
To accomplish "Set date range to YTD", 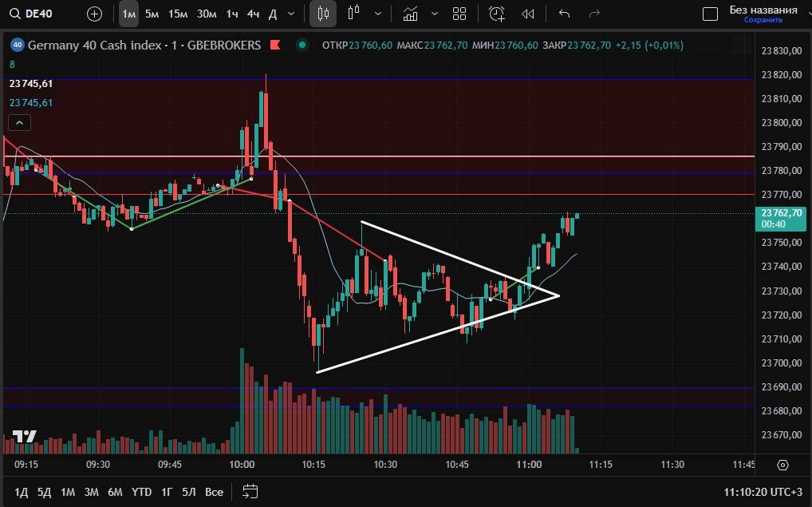I will coord(141,492).
